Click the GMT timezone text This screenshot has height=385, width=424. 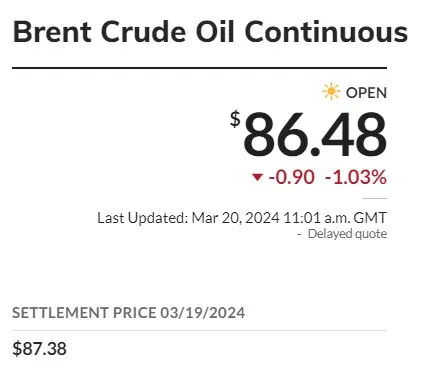[370, 218]
